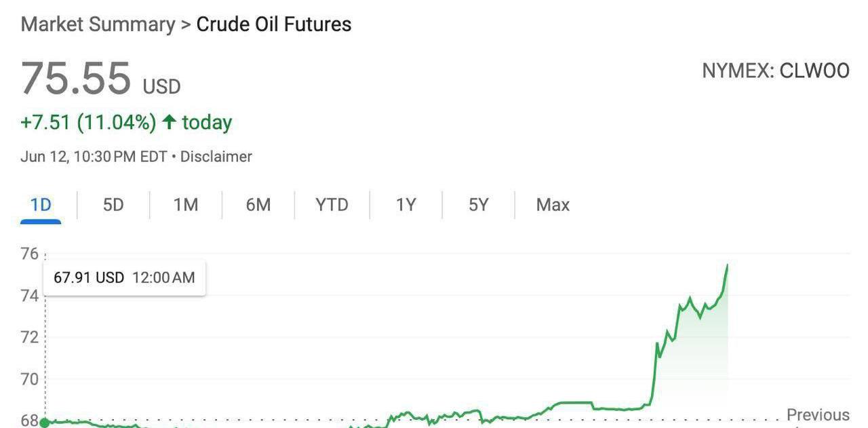This screenshot has height=428, width=868.
Task: Click the 75.55 USD price
Action: [101, 78]
